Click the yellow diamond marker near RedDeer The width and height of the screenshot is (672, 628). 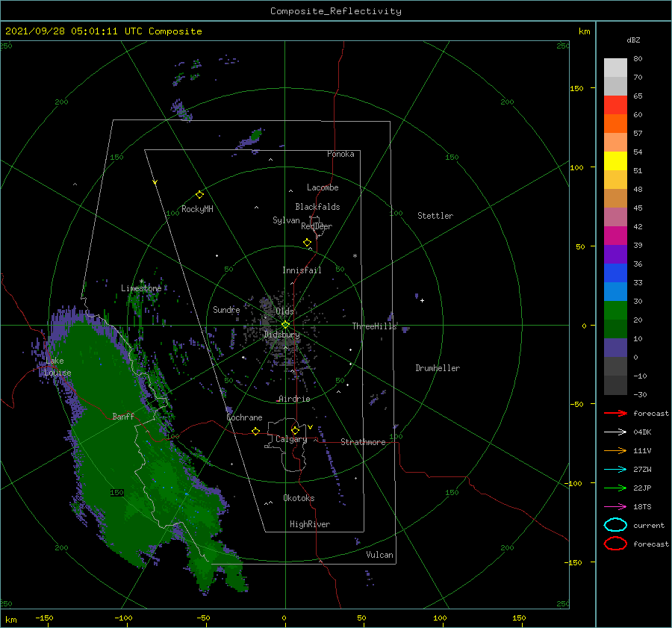tap(308, 242)
